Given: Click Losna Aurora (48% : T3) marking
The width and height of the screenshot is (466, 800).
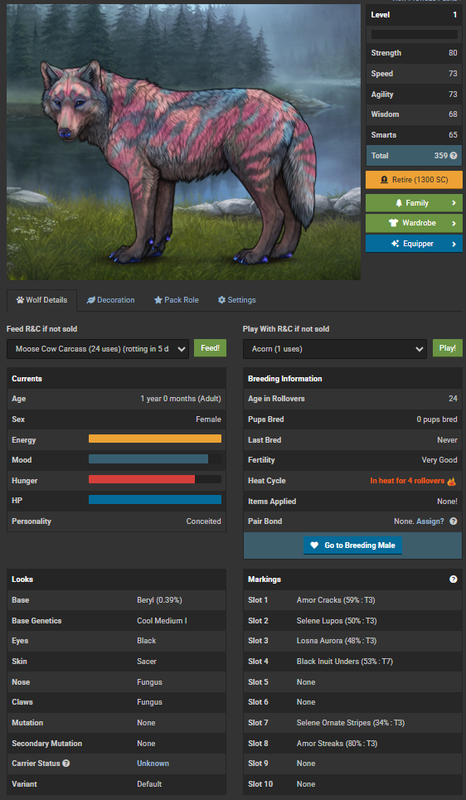Looking at the screenshot, I should click(x=336, y=641).
